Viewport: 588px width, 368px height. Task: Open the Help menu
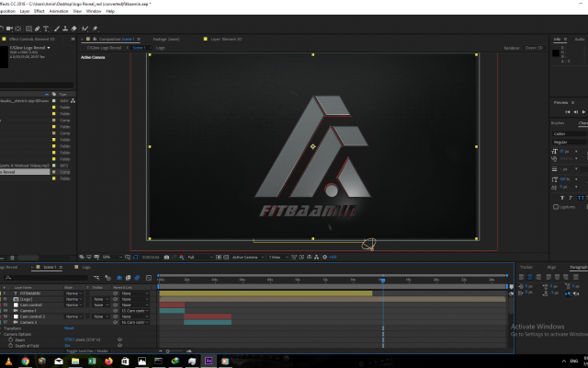(110, 11)
